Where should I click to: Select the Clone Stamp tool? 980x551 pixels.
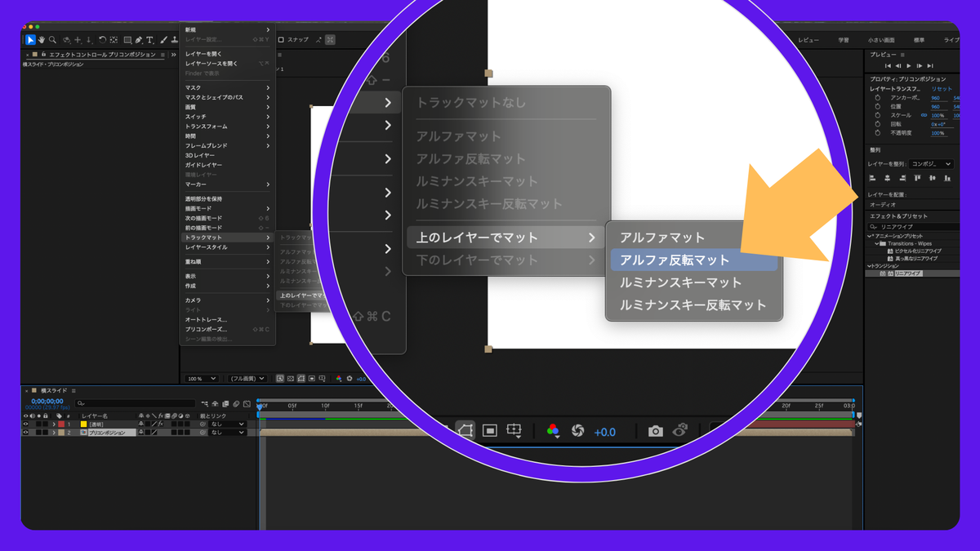[x=175, y=40]
